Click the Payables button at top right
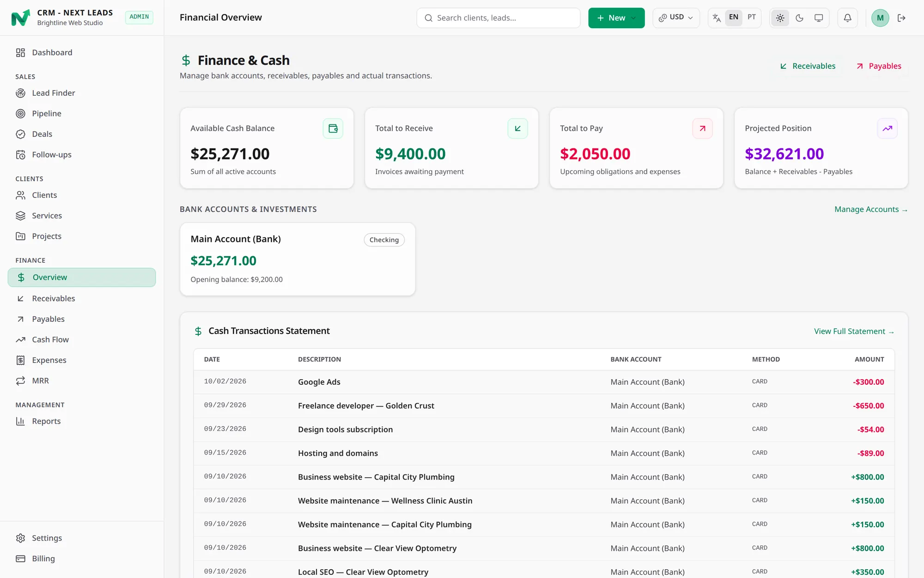Image resolution: width=924 pixels, height=578 pixels. 879,66
